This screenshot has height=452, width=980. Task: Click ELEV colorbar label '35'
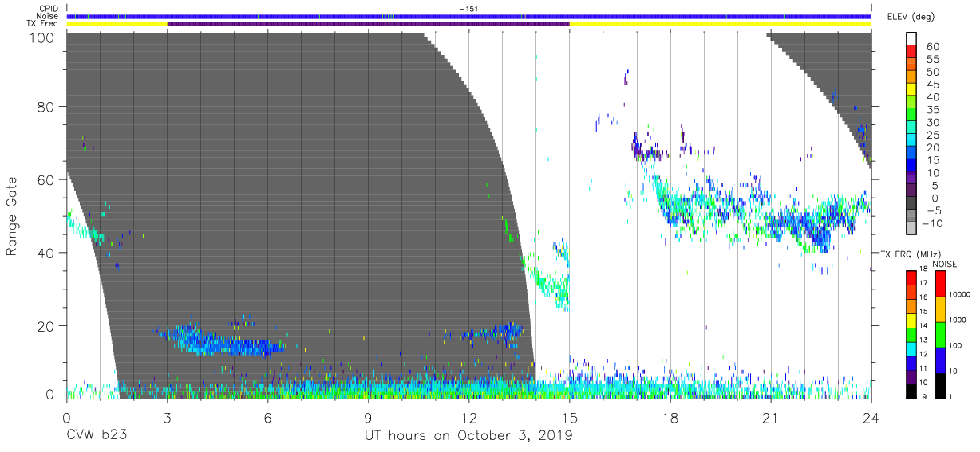coord(933,110)
